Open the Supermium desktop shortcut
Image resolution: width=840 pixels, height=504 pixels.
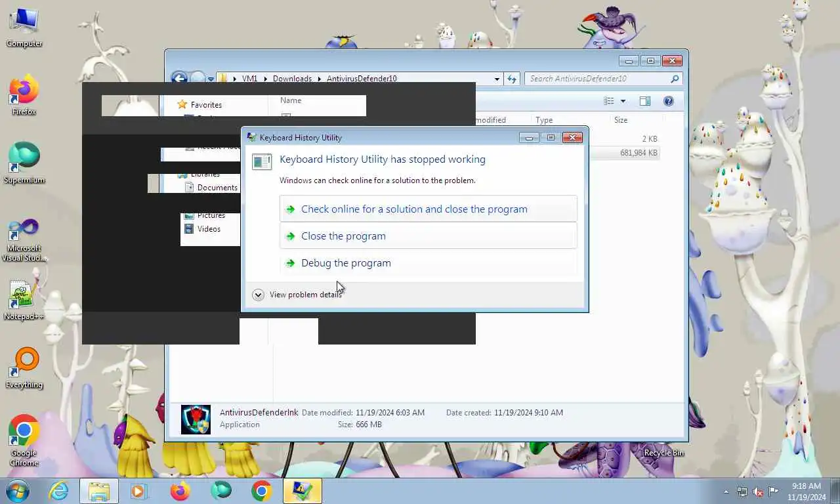click(24, 163)
